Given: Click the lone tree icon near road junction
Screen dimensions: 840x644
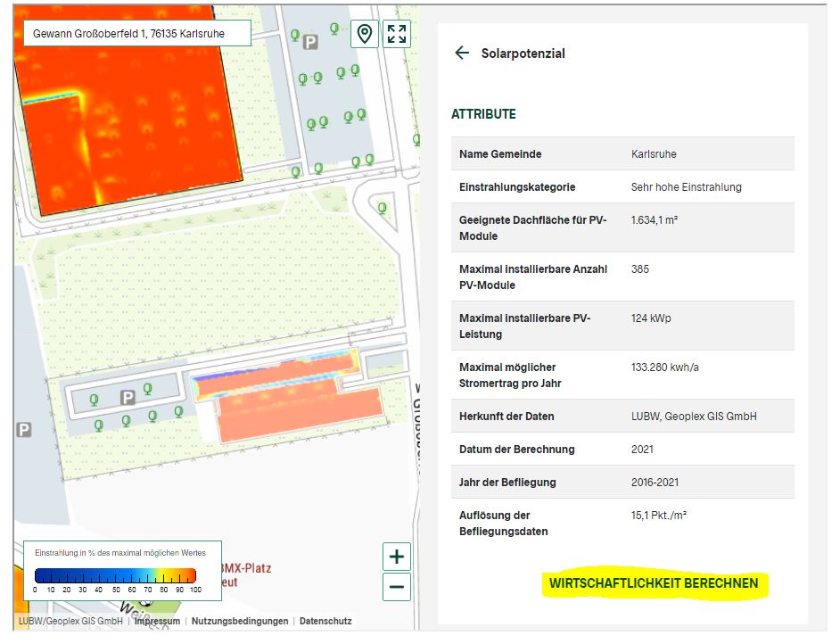Looking at the screenshot, I should (383, 209).
